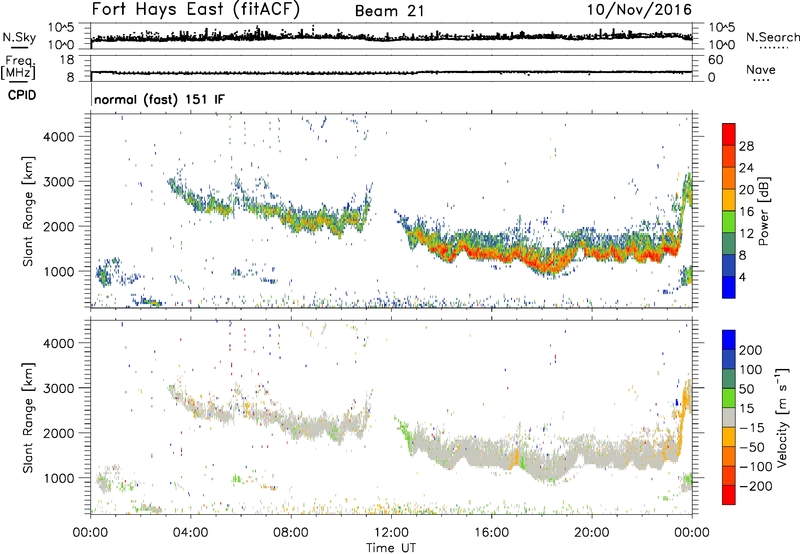
Task: Click the 'Velocity [m s-1]' colorbar label
Action: 782,417
